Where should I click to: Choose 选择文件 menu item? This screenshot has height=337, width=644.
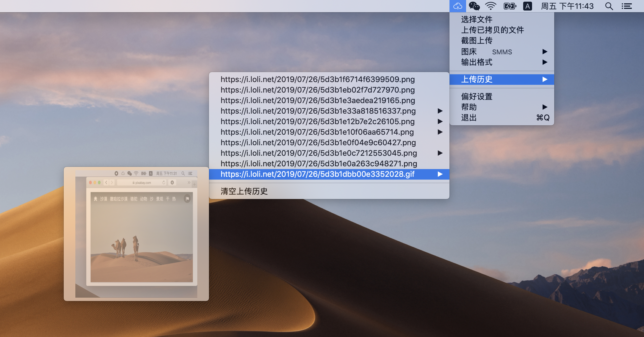pos(477,19)
